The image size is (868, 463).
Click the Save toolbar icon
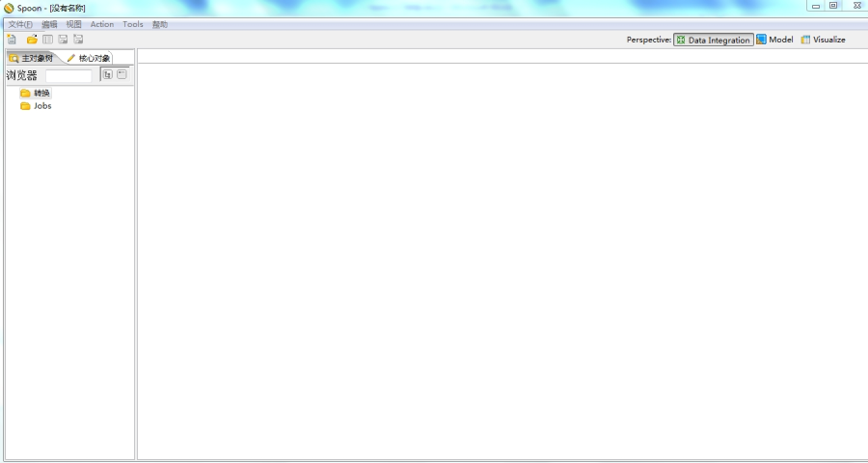pyautogui.click(x=63, y=40)
